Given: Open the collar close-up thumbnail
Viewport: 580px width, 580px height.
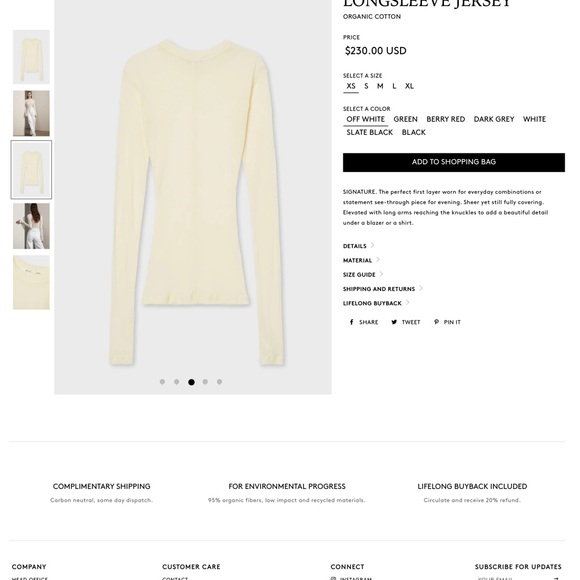Looking at the screenshot, I should coord(31,282).
